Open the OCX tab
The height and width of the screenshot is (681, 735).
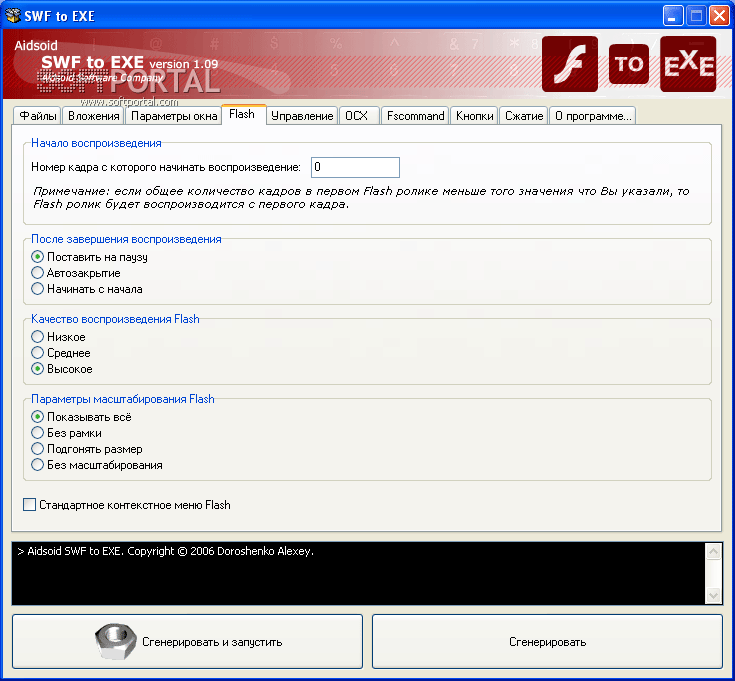tap(358, 116)
